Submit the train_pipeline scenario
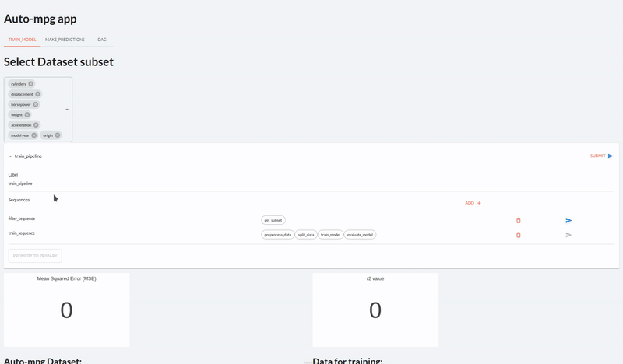Image resolution: width=623 pixels, height=364 pixels. pyautogui.click(x=601, y=156)
